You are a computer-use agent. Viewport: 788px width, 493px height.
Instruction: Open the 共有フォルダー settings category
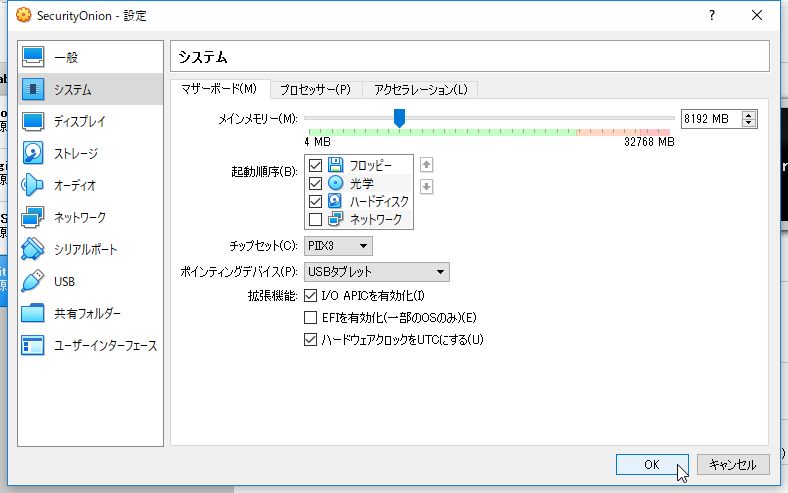(x=90, y=313)
